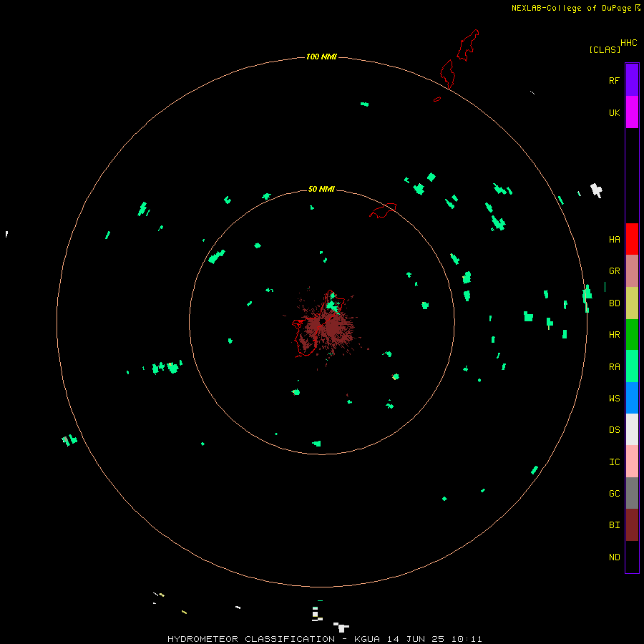Select the red HA legend swatch
The image size is (644, 644).
tap(632, 239)
